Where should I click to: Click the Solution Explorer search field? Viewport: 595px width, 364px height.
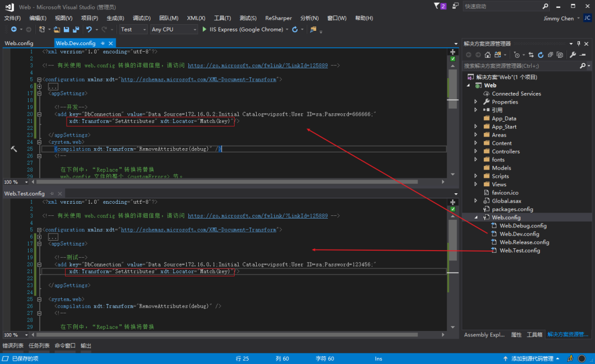point(521,66)
